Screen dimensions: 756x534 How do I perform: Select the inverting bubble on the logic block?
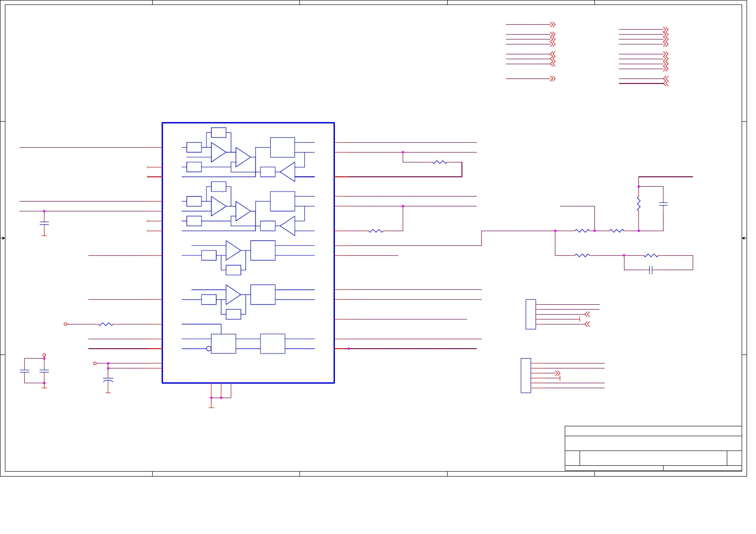pyautogui.click(x=209, y=349)
